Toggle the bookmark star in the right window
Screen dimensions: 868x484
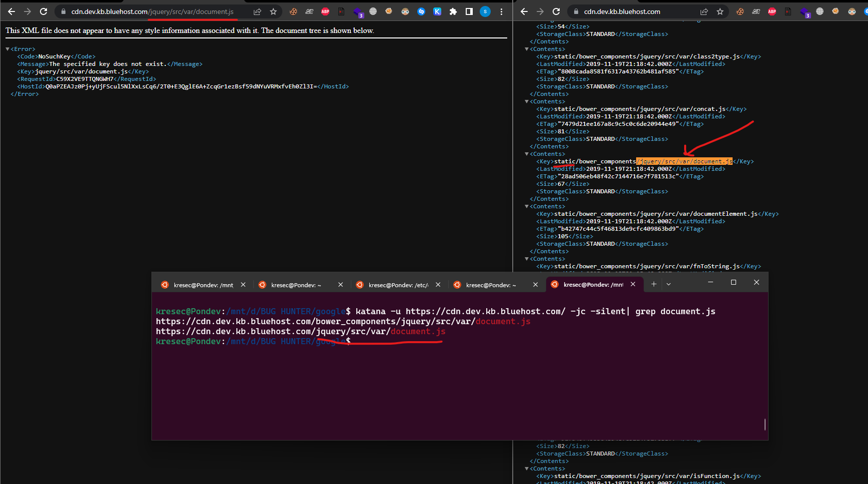(x=720, y=11)
